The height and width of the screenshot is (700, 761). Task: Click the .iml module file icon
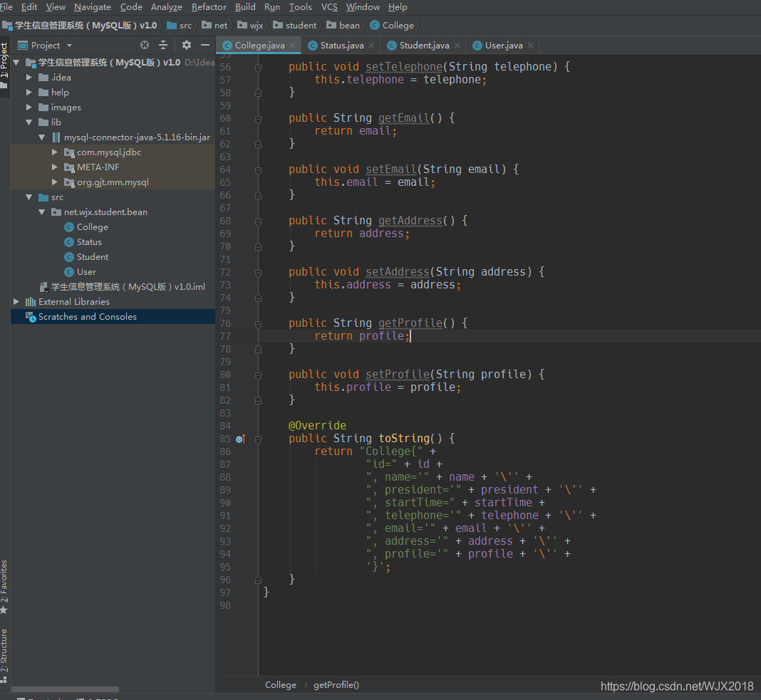(x=43, y=287)
